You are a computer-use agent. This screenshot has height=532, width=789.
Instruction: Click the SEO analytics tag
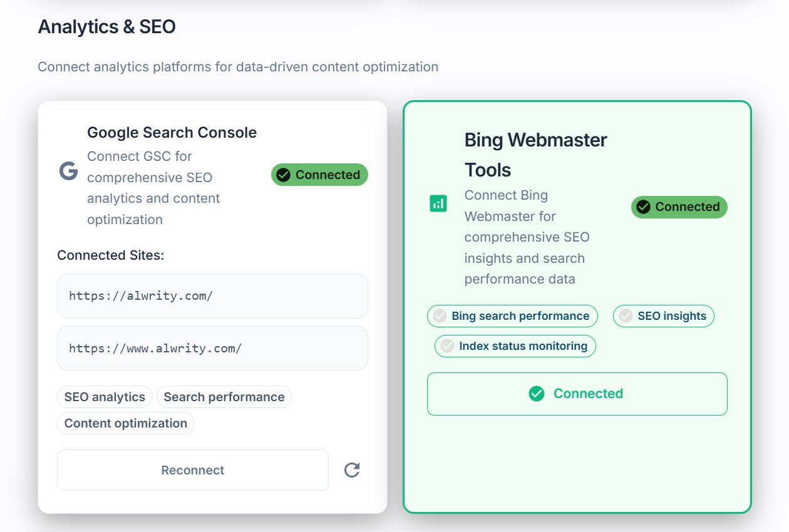tap(105, 397)
